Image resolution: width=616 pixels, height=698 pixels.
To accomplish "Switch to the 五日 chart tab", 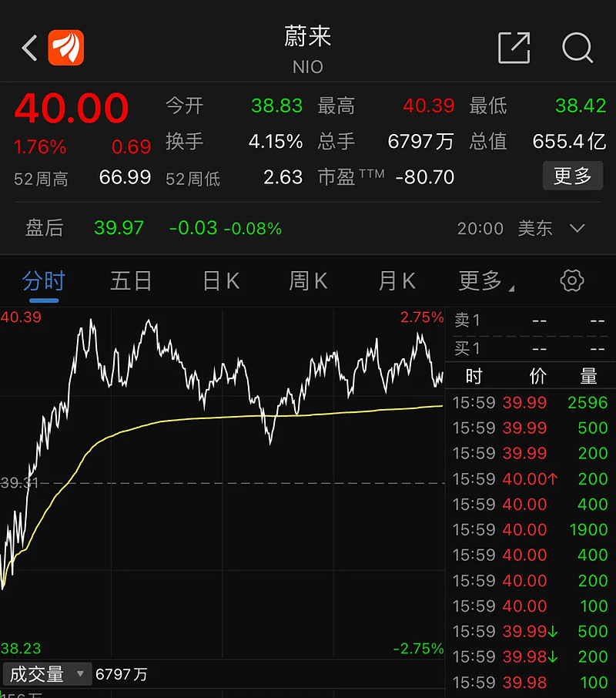I will click(x=131, y=280).
